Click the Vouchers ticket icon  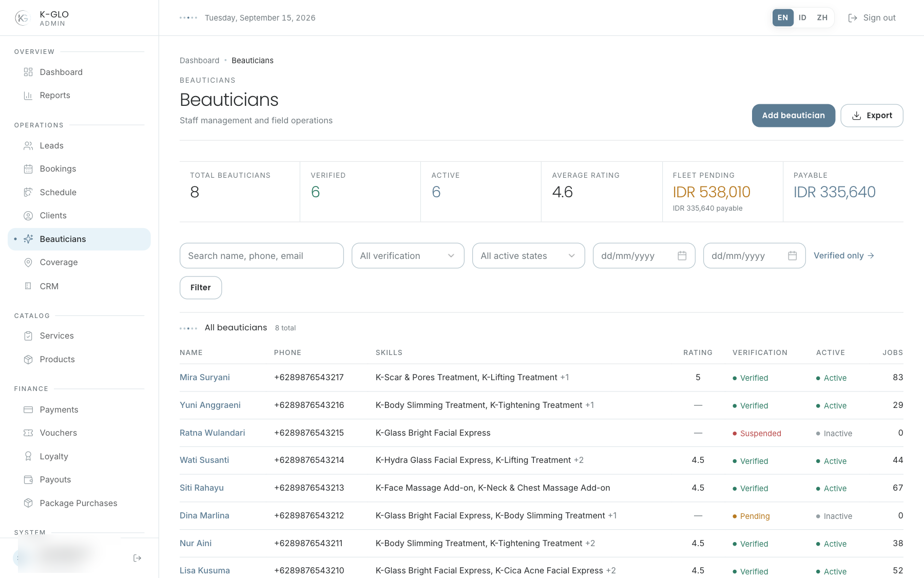pyautogui.click(x=28, y=433)
